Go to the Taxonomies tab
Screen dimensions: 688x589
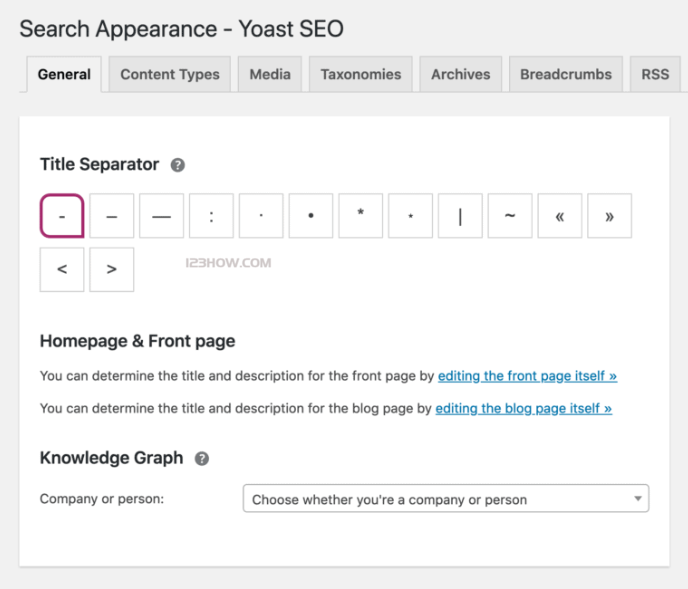(361, 74)
